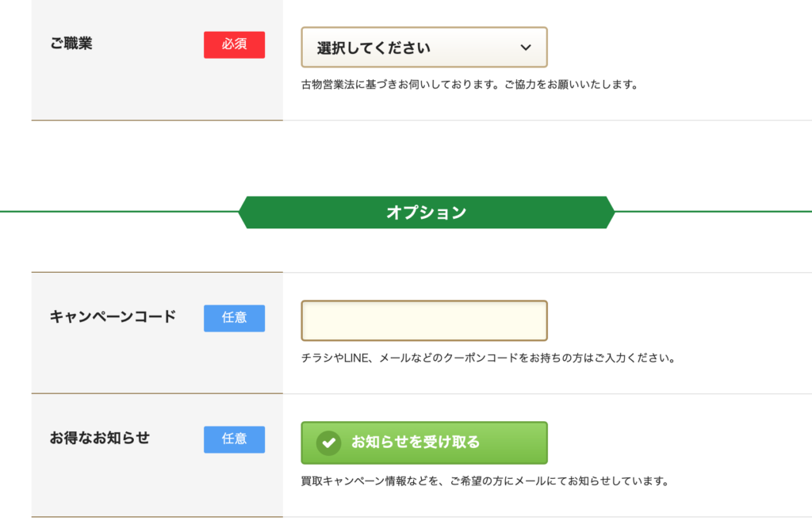This screenshot has height=521, width=812.
Task: Open the ご職業 選択してください dropdown
Action: coord(424,47)
